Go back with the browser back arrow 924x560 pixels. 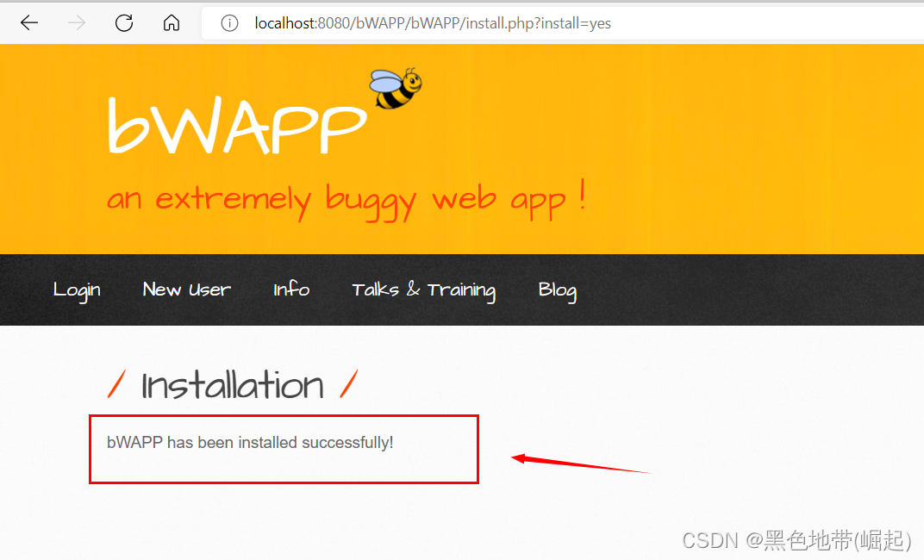pyautogui.click(x=29, y=23)
